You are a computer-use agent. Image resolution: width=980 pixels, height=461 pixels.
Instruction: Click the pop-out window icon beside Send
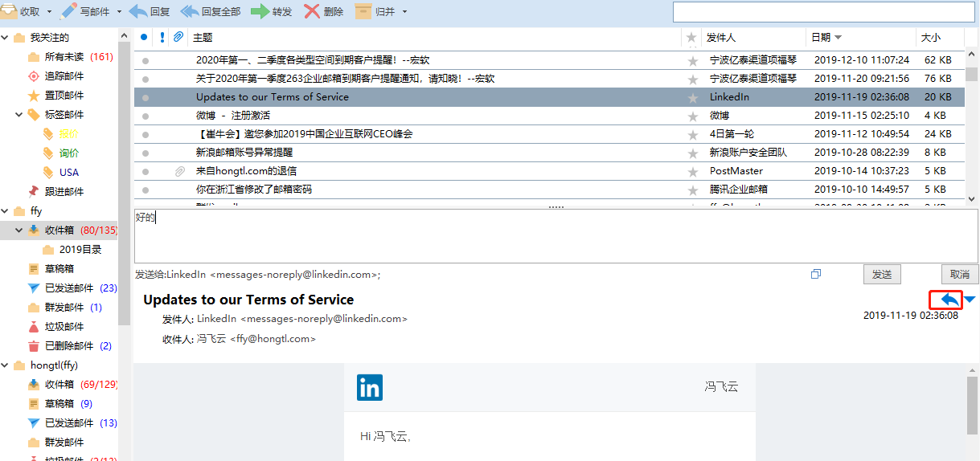pyautogui.click(x=816, y=274)
